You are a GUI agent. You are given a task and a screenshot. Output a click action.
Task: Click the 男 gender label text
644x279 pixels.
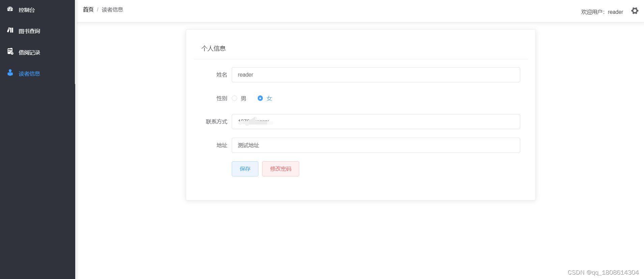point(244,99)
